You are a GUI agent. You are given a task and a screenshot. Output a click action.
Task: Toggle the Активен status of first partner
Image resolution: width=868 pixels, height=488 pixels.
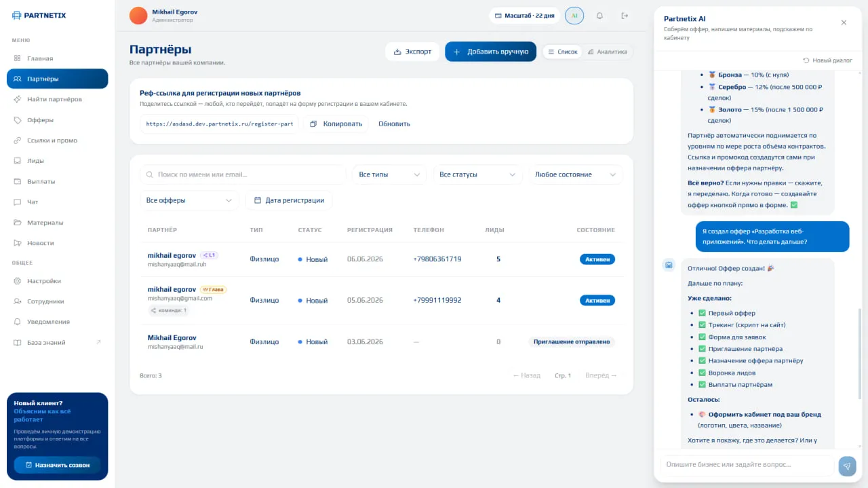(597, 259)
